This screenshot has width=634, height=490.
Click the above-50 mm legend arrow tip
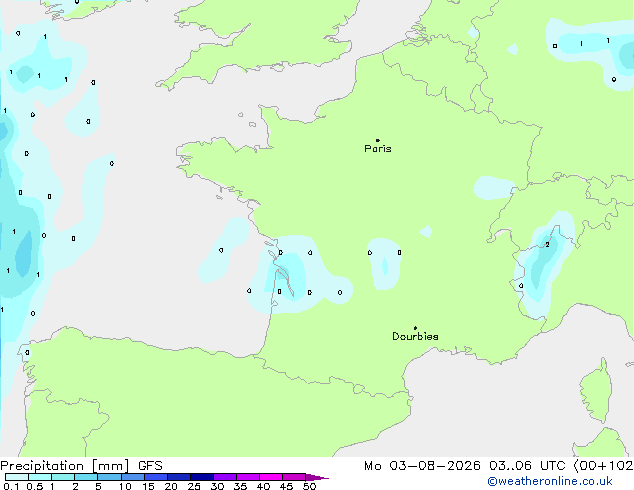click(317, 477)
